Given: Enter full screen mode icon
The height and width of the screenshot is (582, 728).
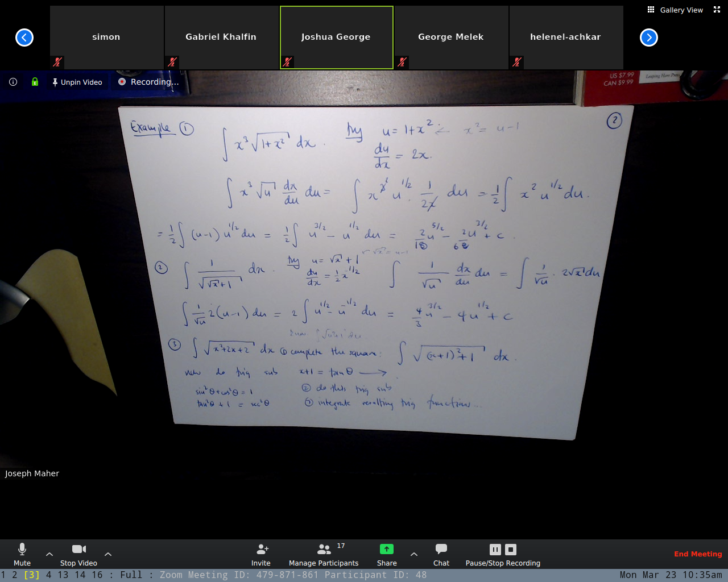Looking at the screenshot, I should [717, 10].
